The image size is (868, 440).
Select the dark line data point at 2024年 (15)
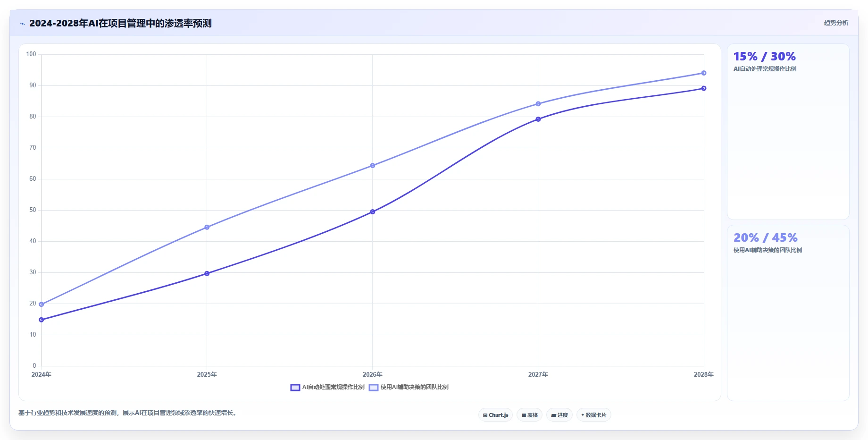click(42, 320)
